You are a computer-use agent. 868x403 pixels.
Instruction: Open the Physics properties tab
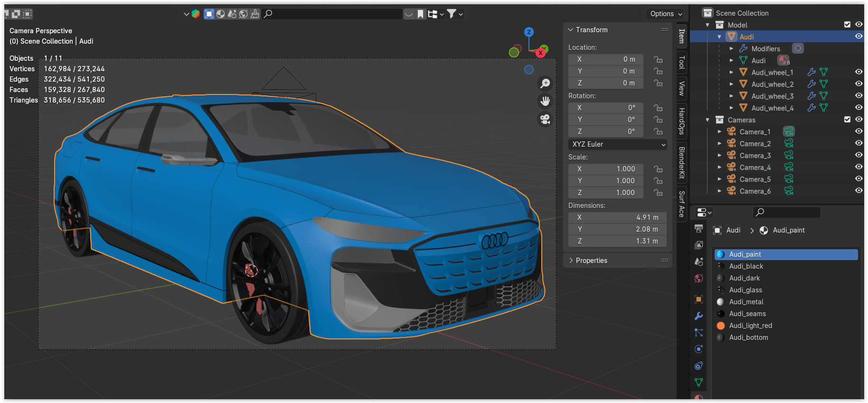tap(698, 349)
